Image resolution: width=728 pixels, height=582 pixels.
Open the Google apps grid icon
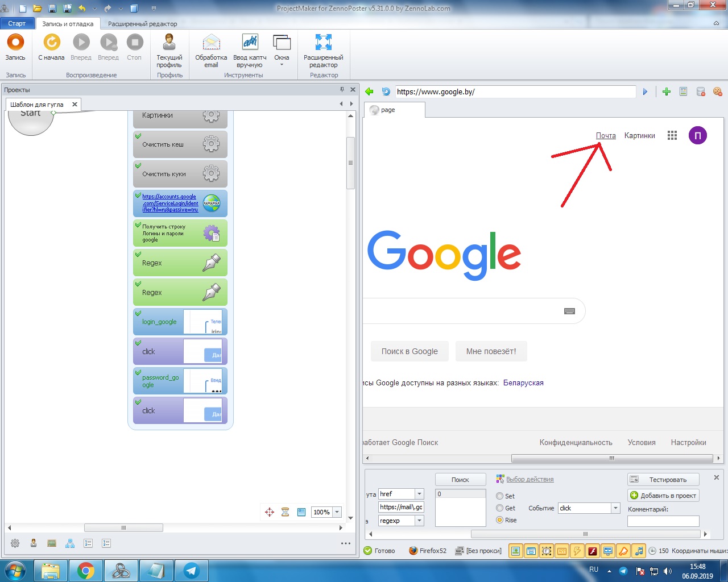pyautogui.click(x=672, y=135)
